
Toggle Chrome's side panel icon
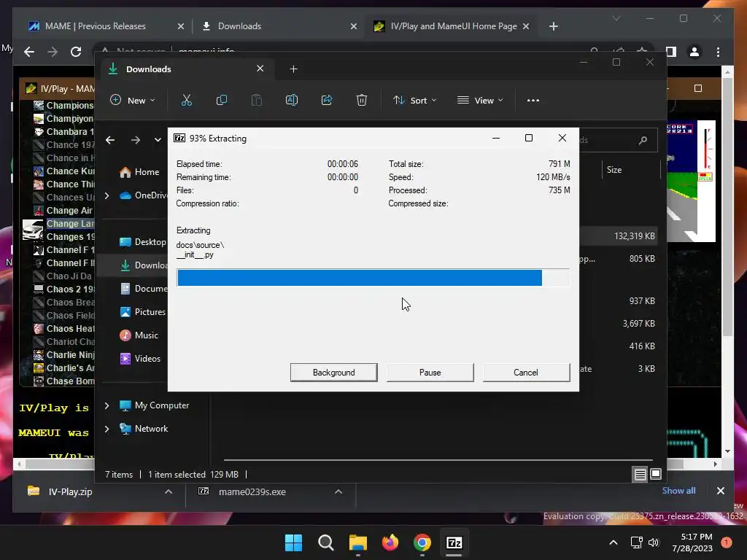[671, 52]
